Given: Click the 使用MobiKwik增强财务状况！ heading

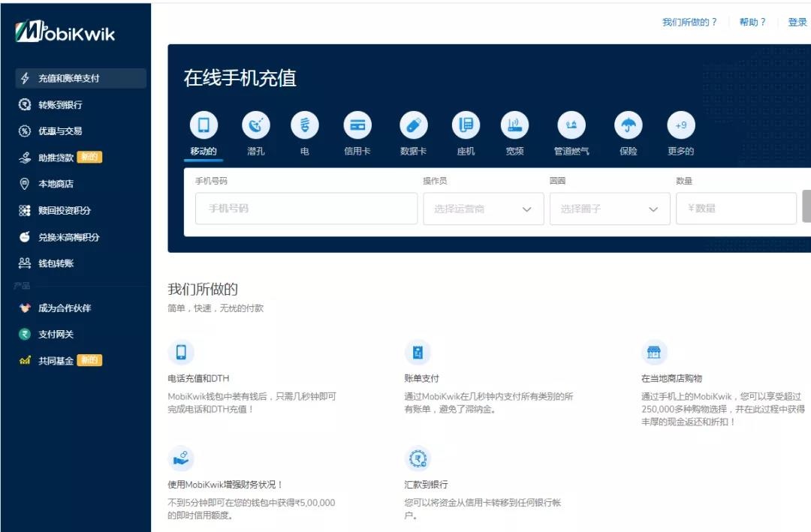Looking at the screenshot, I should coord(225,485).
